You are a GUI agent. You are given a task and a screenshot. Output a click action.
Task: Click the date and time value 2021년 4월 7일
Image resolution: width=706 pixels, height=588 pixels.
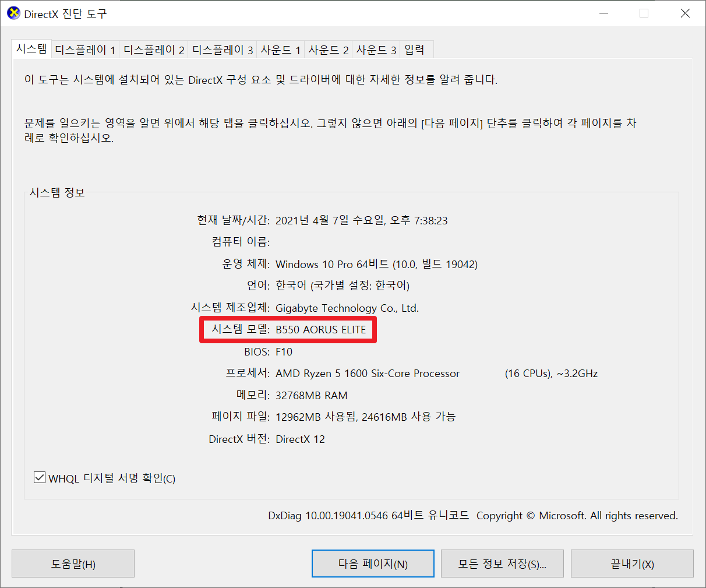pyautogui.click(x=362, y=220)
